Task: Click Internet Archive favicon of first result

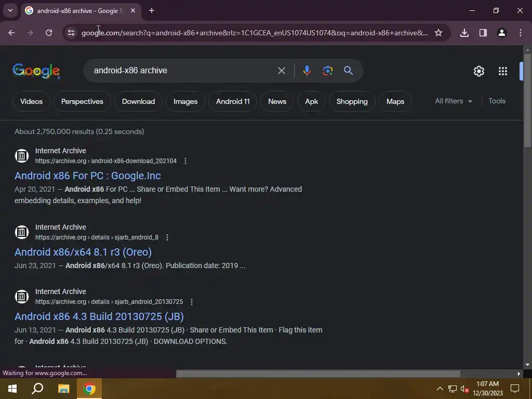Action: point(22,156)
